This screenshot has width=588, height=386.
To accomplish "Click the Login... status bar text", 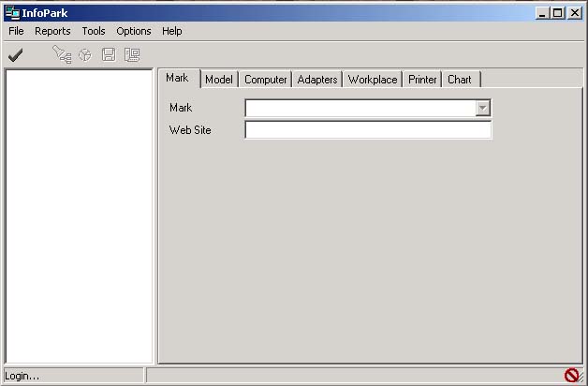I will tap(22, 376).
